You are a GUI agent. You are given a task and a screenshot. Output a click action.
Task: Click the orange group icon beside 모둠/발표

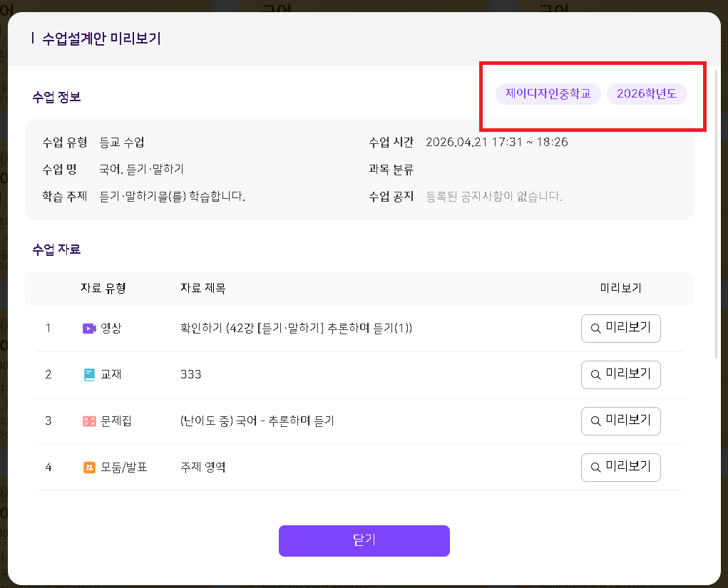click(89, 468)
